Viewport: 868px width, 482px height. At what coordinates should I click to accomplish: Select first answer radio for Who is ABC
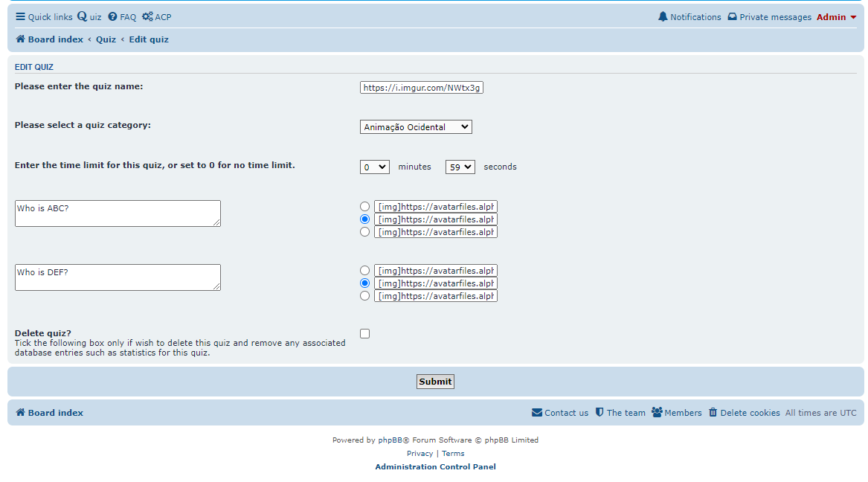tap(364, 207)
